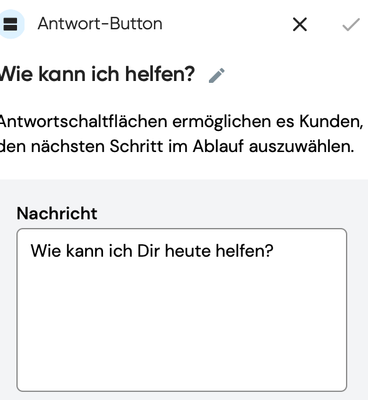The image size is (368, 400).
Task: Click the 'Antwort-Button' panel title
Action: (100, 24)
